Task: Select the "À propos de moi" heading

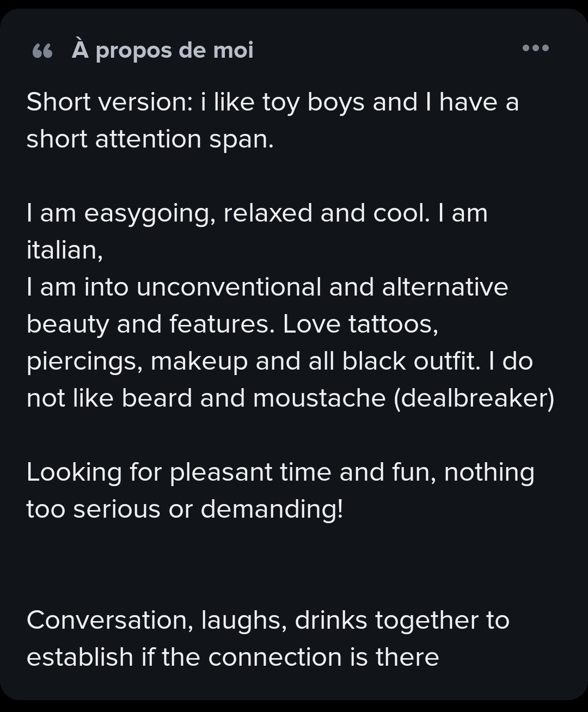Action: pos(162,50)
